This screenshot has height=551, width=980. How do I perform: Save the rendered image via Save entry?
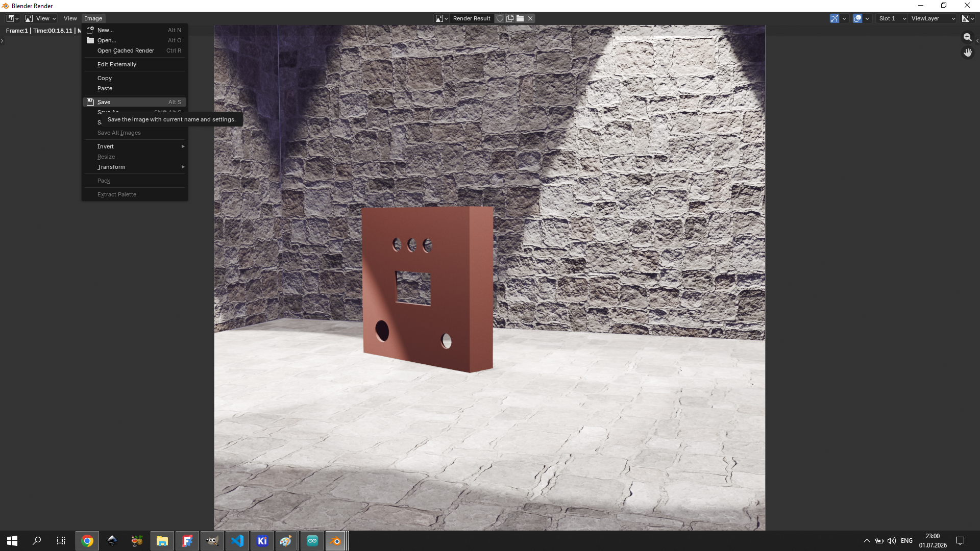point(135,102)
